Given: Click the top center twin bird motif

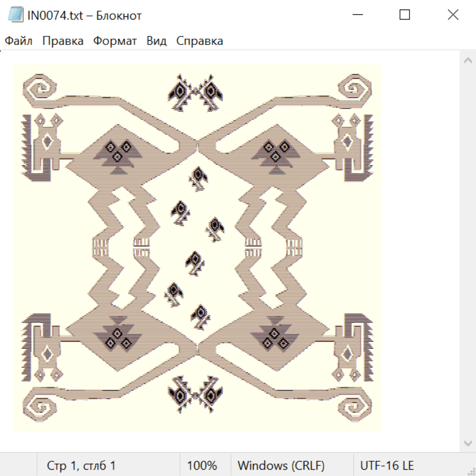Looking at the screenshot, I should point(197,93).
